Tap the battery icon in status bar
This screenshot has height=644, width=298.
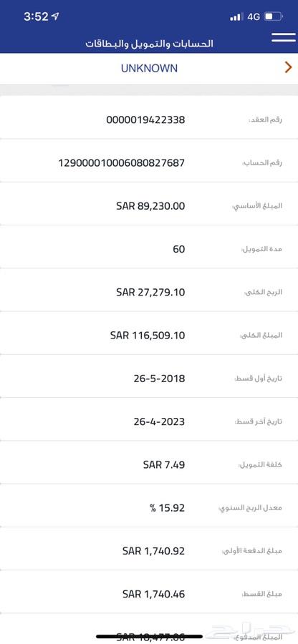coord(274,17)
